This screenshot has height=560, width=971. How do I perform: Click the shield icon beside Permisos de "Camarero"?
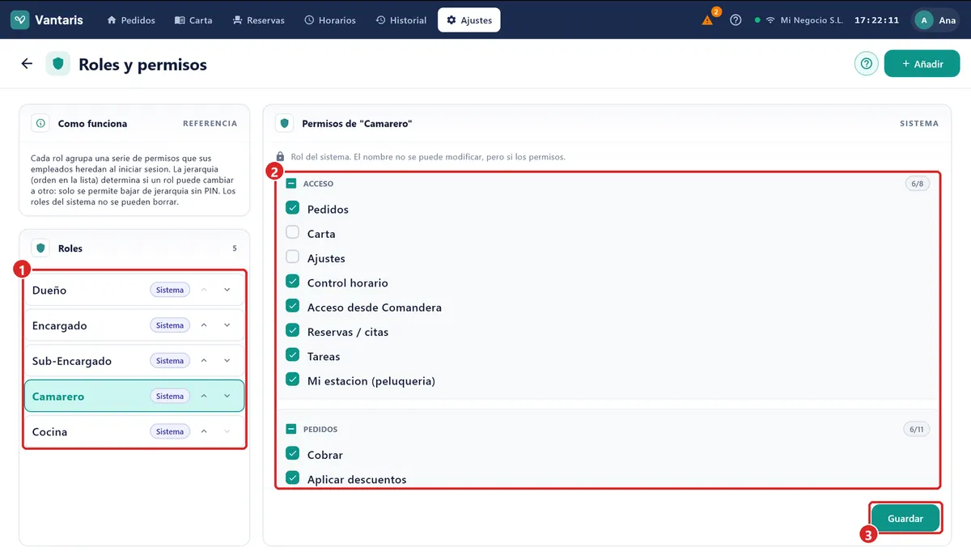pos(284,124)
